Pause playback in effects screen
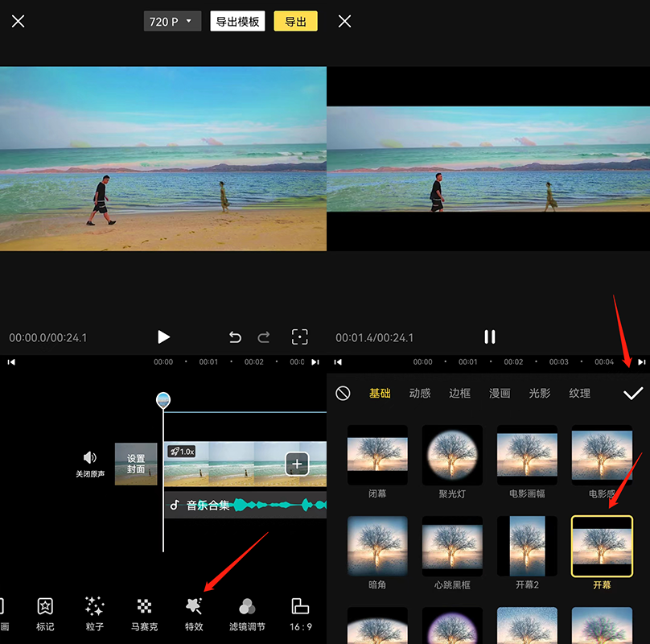 coord(490,337)
